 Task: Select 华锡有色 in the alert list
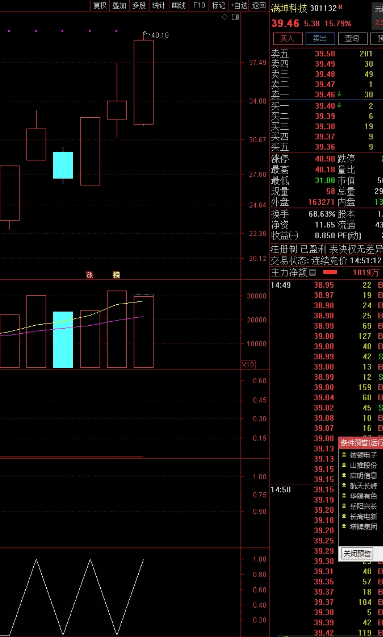pos(363,496)
